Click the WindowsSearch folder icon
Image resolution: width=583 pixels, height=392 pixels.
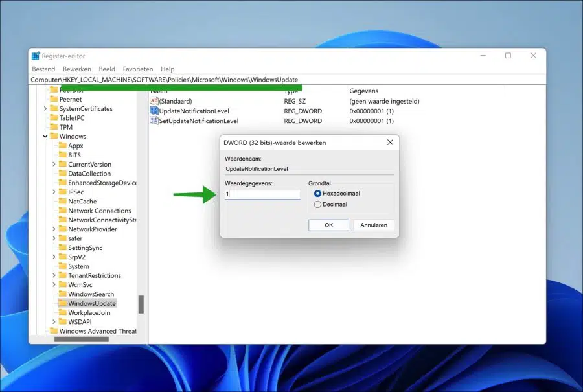pyautogui.click(x=62, y=294)
